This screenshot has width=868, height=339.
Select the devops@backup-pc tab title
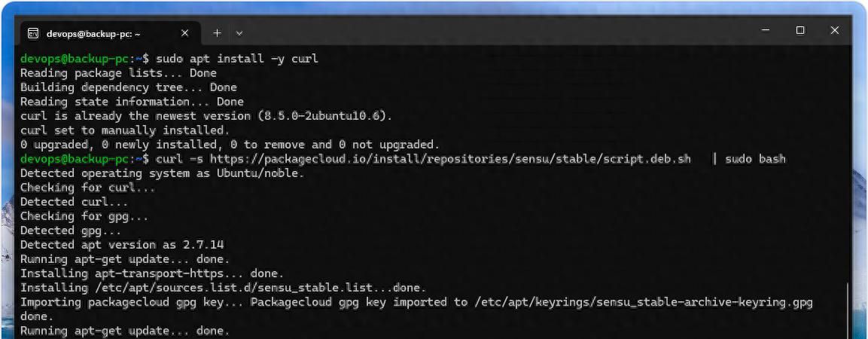point(93,33)
